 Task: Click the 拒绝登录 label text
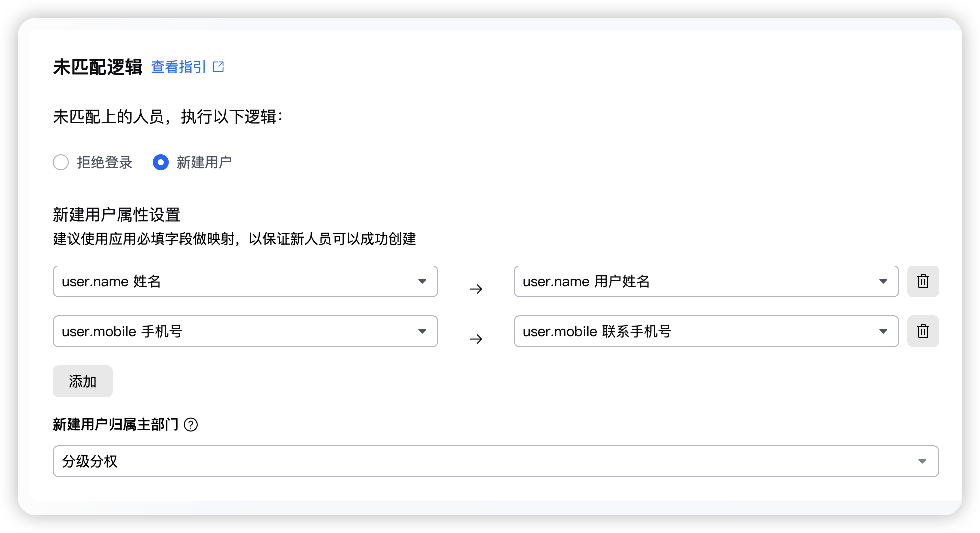[x=104, y=162]
